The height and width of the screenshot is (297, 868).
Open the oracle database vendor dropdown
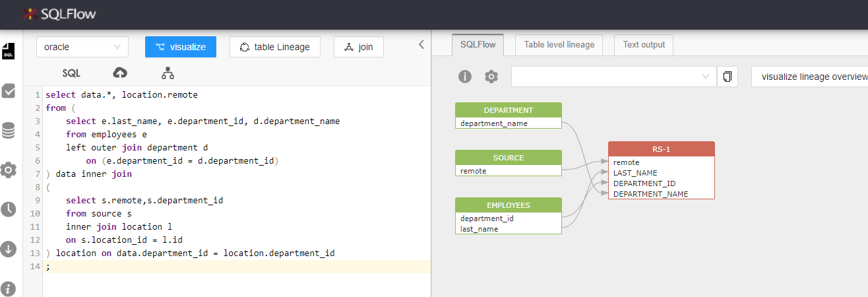click(82, 47)
